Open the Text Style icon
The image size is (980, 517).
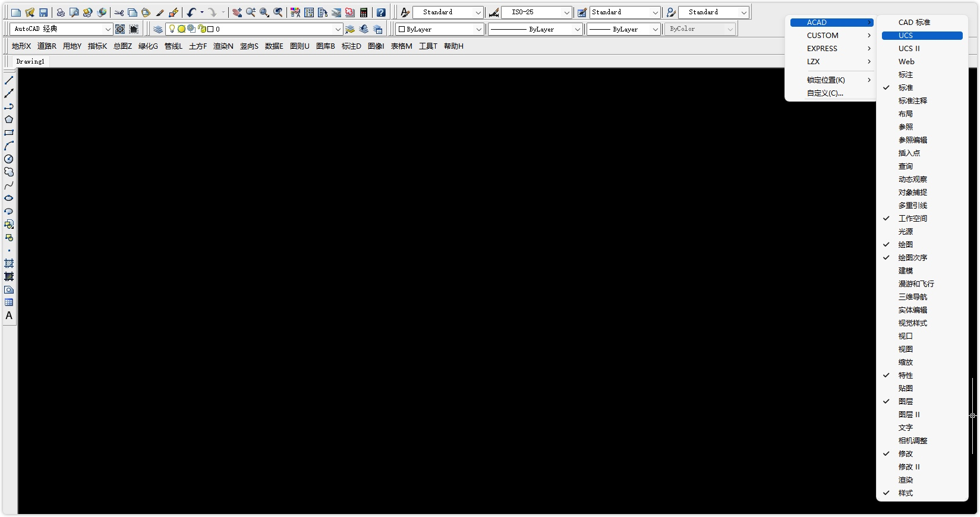[405, 12]
